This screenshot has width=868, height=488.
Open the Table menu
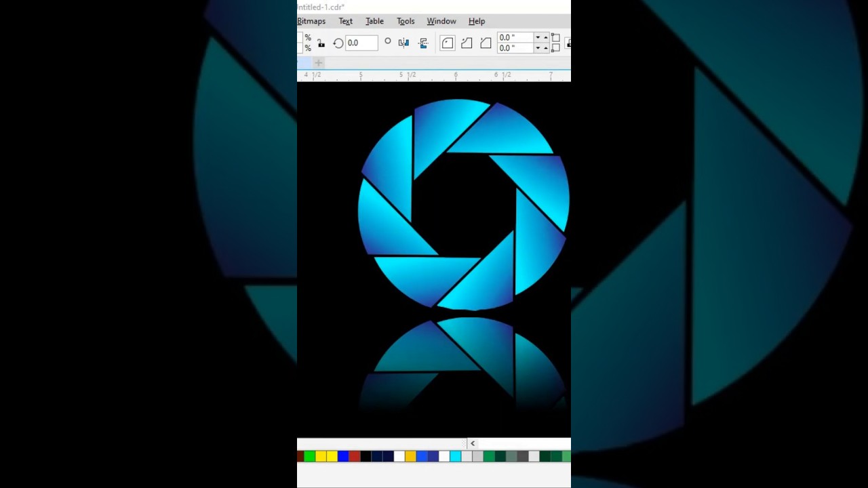pos(374,21)
